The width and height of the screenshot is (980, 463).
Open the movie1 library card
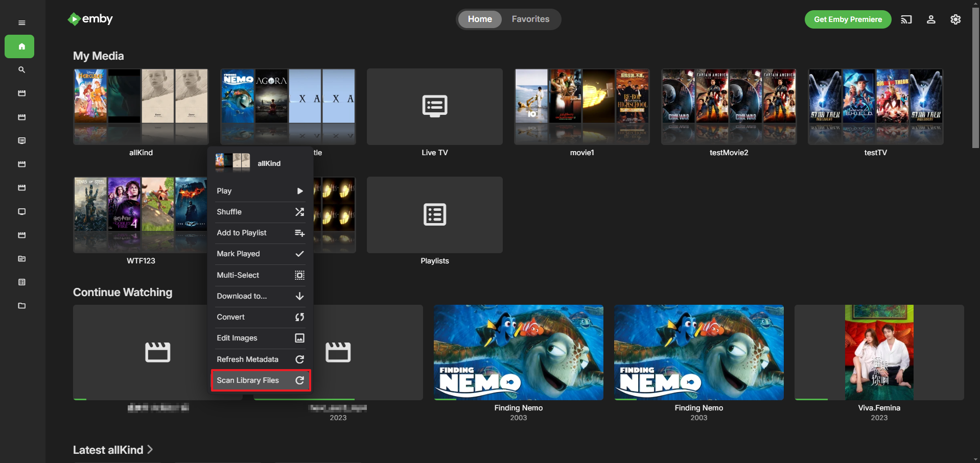point(581,107)
